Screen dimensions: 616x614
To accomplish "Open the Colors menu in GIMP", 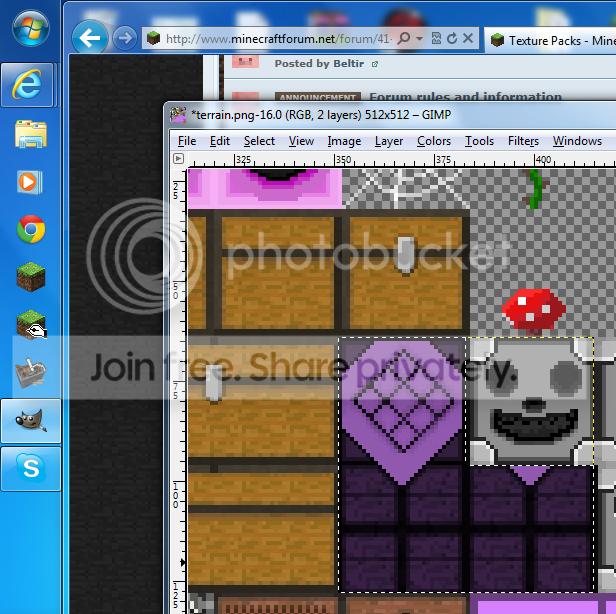I will coord(434,141).
